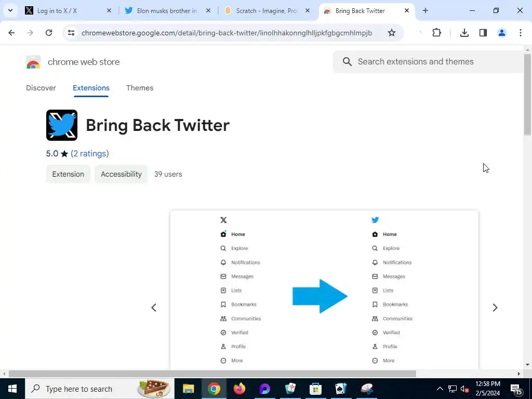Close the Scratch tab
532x399 pixels.
tap(308, 10)
